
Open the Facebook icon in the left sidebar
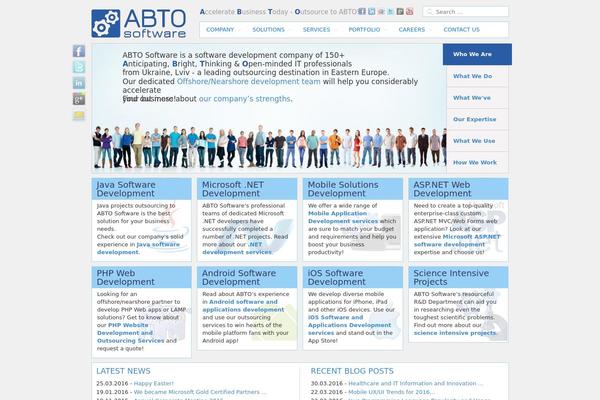coord(79,51)
